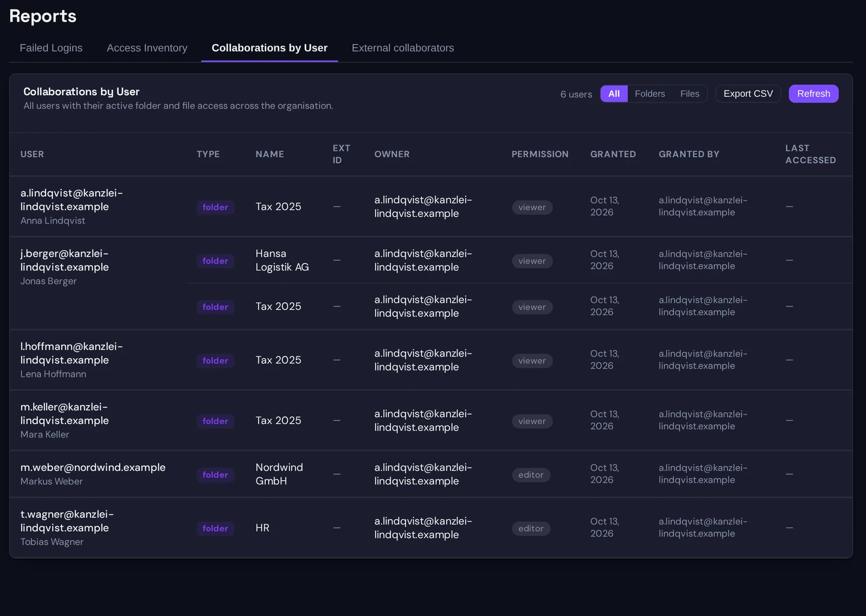Image resolution: width=866 pixels, height=616 pixels.
Task: Click the GRANTED column header
Action: coord(613,154)
